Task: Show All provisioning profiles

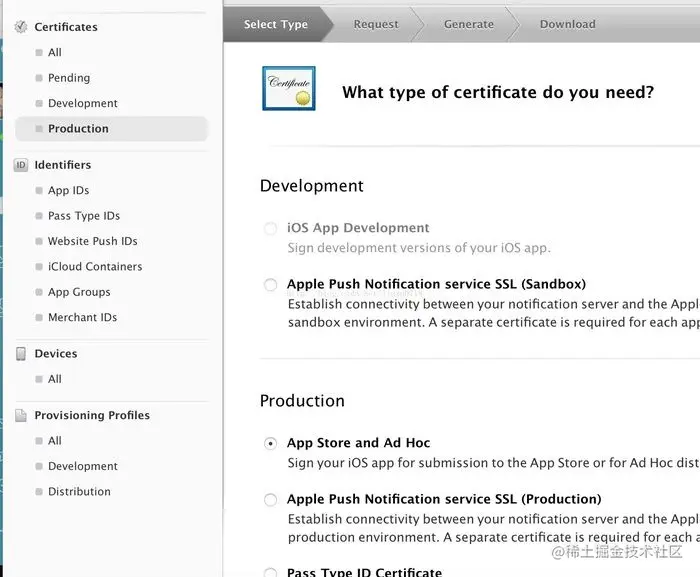Action: point(55,441)
